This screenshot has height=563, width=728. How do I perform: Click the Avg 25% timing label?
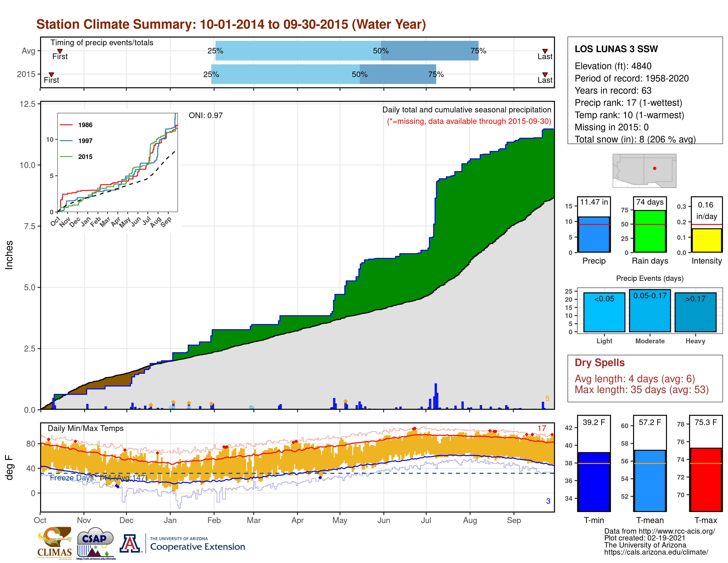click(x=215, y=51)
